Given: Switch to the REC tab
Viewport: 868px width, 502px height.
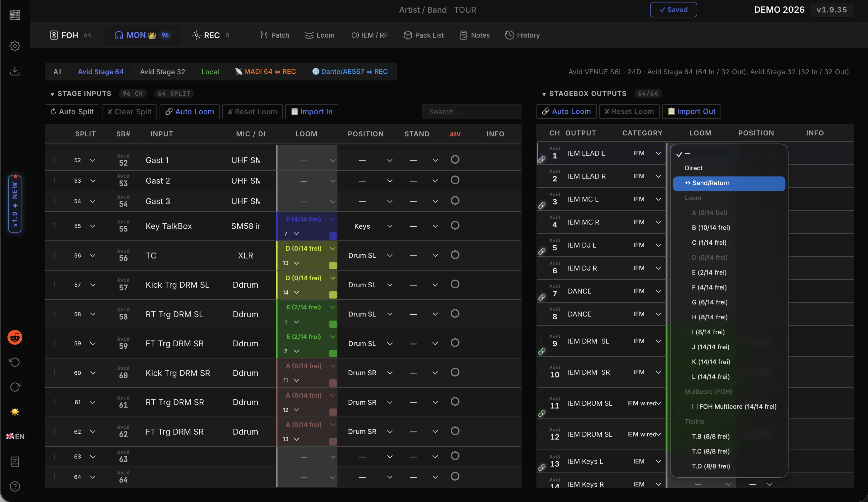Looking at the screenshot, I should (211, 35).
